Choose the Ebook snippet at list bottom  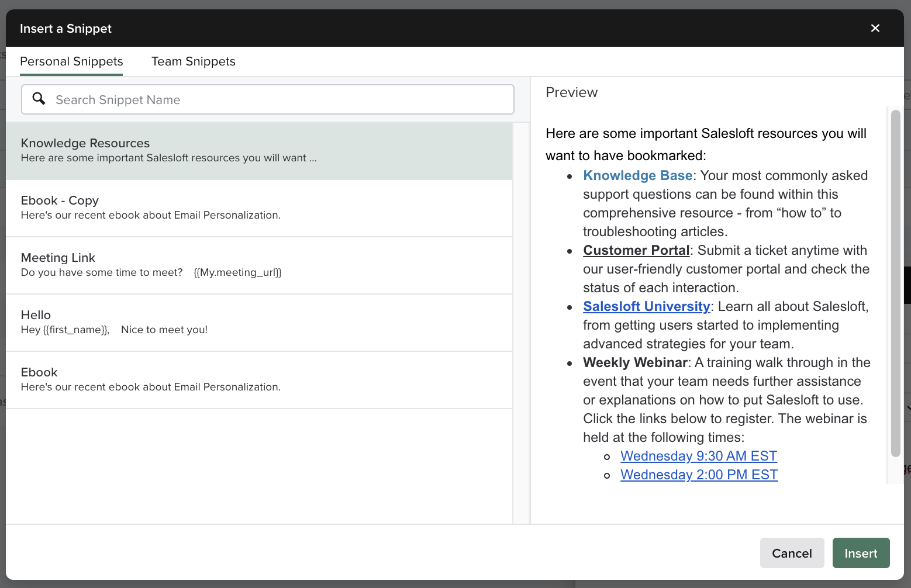(258, 379)
